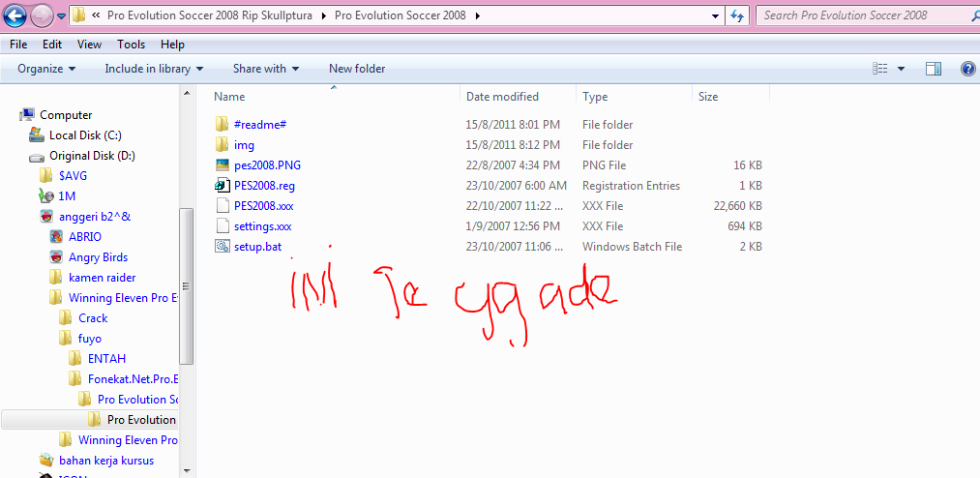Image resolution: width=980 pixels, height=478 pixels.
Task: Click the navigation pane scroll up arrow
Action: coord(187,93)
